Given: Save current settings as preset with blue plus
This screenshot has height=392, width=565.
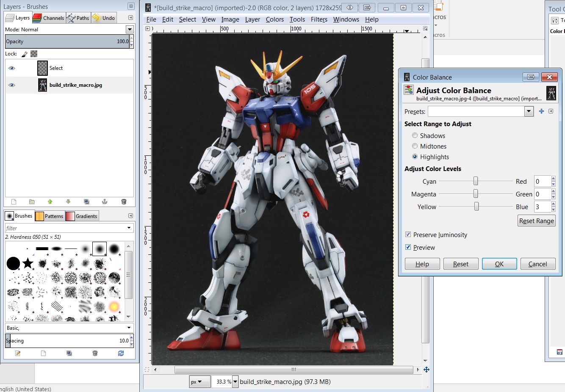Looking at the screenshot, I should [541, 111].
